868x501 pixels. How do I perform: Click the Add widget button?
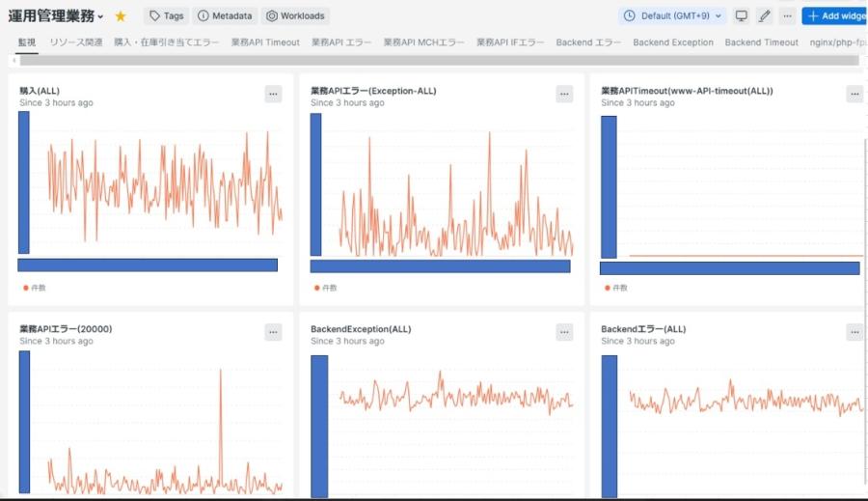point(836,16)
